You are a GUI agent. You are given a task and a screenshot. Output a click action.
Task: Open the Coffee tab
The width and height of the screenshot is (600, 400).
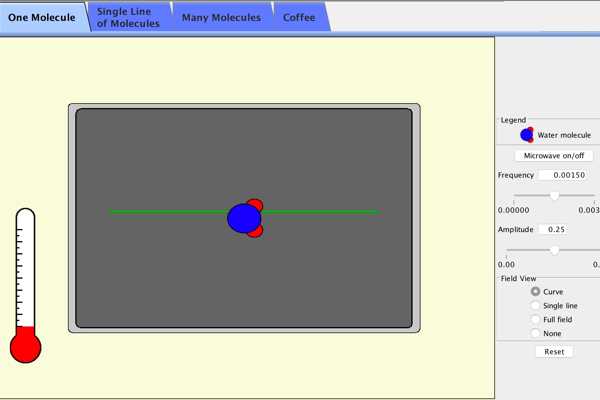pyautogui.click(x=299, y=17)
